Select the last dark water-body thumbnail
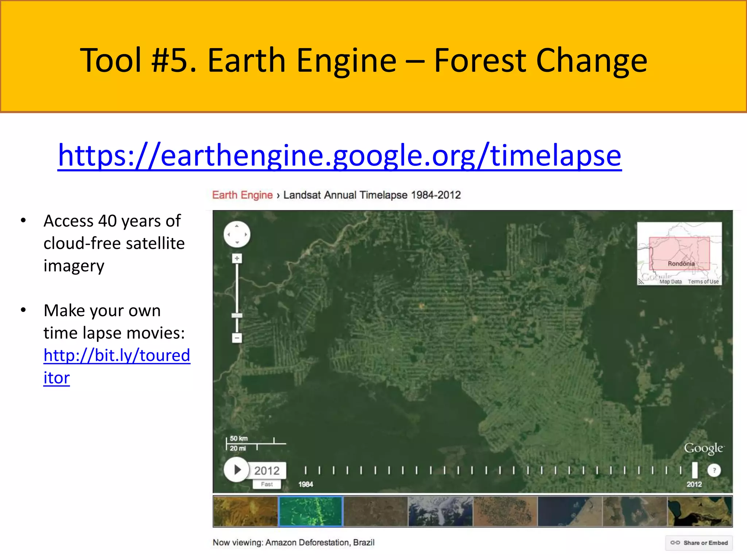This screenshot has height=560, width=747. coord(700,511)
